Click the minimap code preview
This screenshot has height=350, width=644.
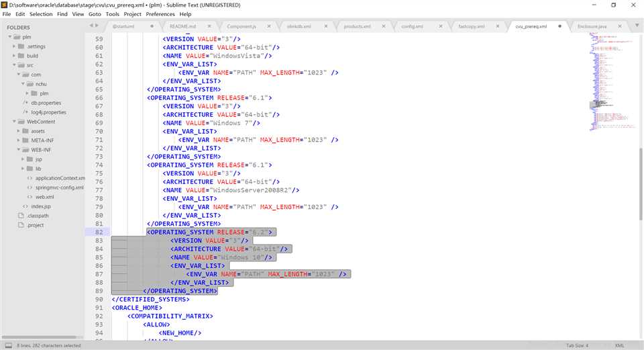[612, 81]
